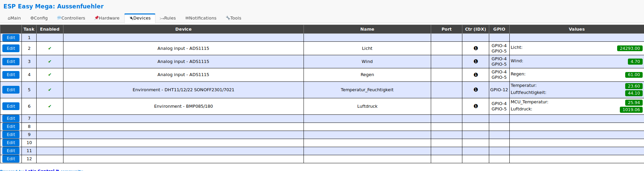This screenshot has width=644, height=171.
Task: Open the Notifications tab
Action: [x=201, y=18]
